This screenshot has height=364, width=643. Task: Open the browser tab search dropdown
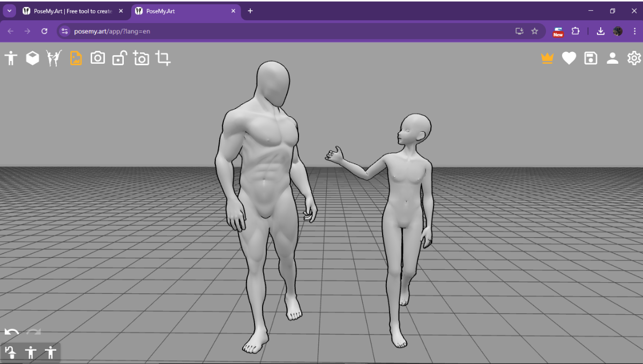pyautogui.click(x=9, y=11)
